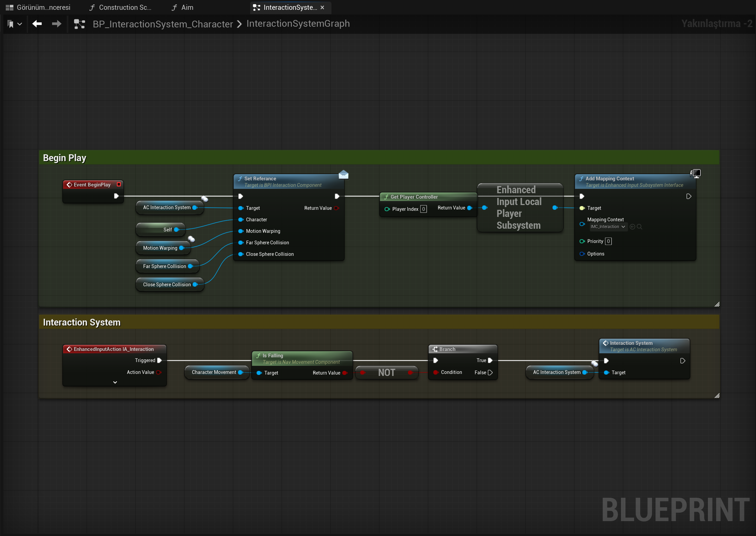The height and width of the screenshot is (536, 756).
Task: Select the Far Sphere Collision variable node
Action: coord(168,266)
